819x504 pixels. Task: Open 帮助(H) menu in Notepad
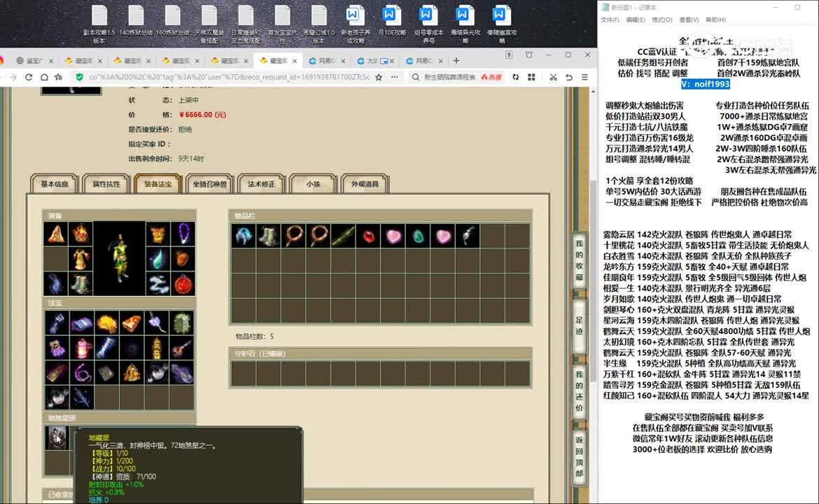click(x=715, y=20)
